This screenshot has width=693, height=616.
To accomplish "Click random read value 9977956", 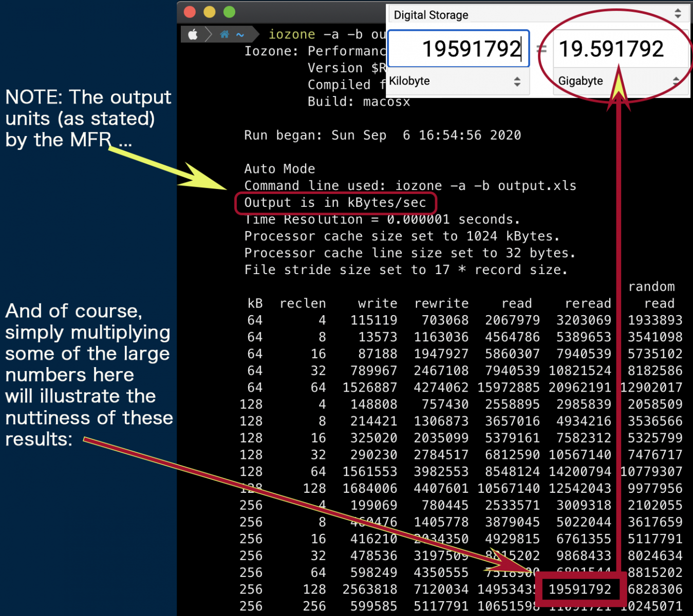I will point(655,489).
